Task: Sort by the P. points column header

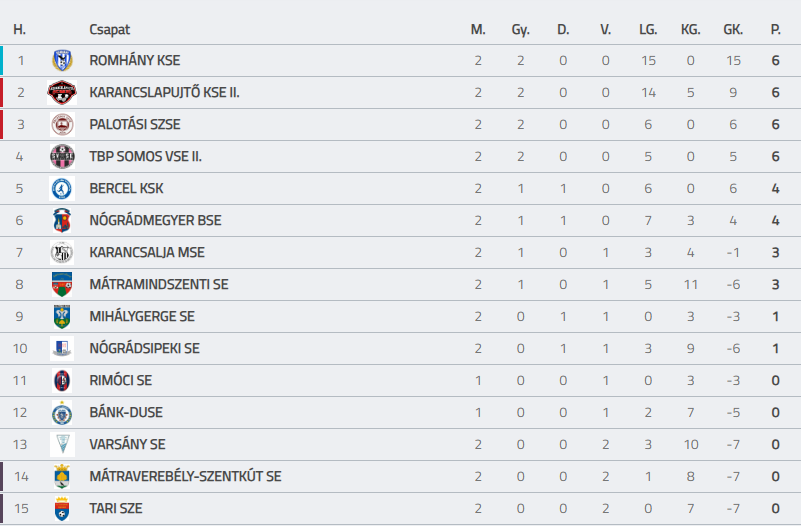Action: (775, 30)
